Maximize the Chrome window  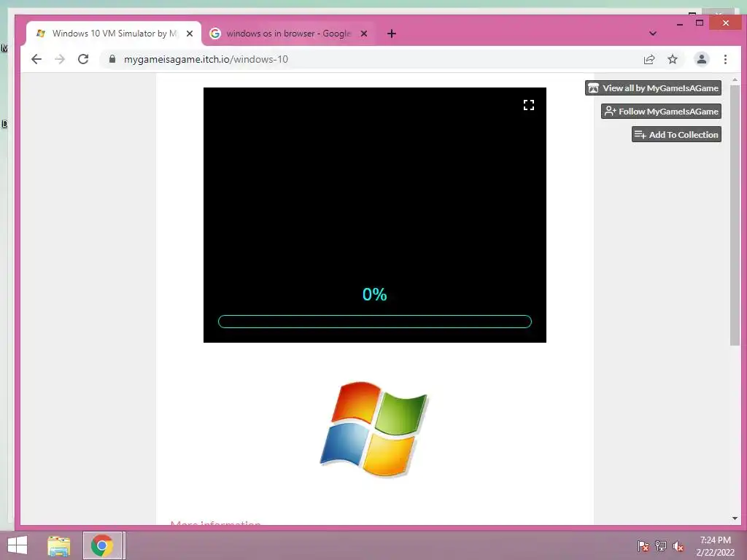point(700,23)
